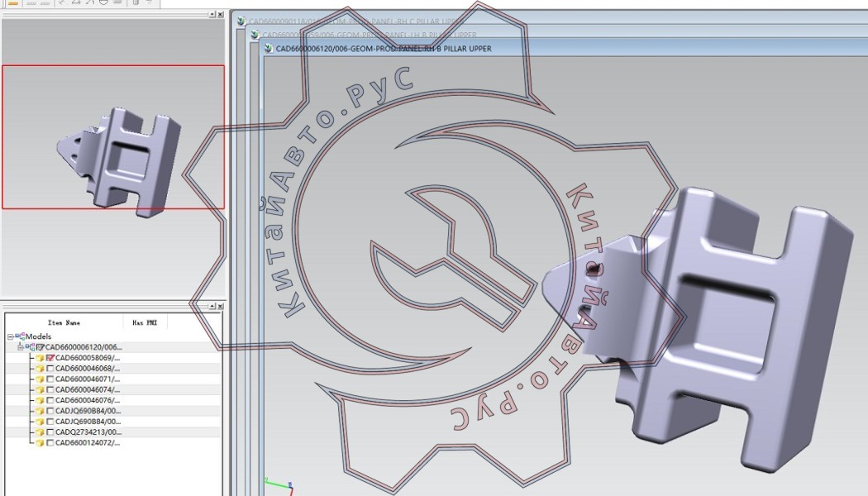Screen dimensions: 868x496
Task: Close the model tree panel
Action: coord(221,306)
